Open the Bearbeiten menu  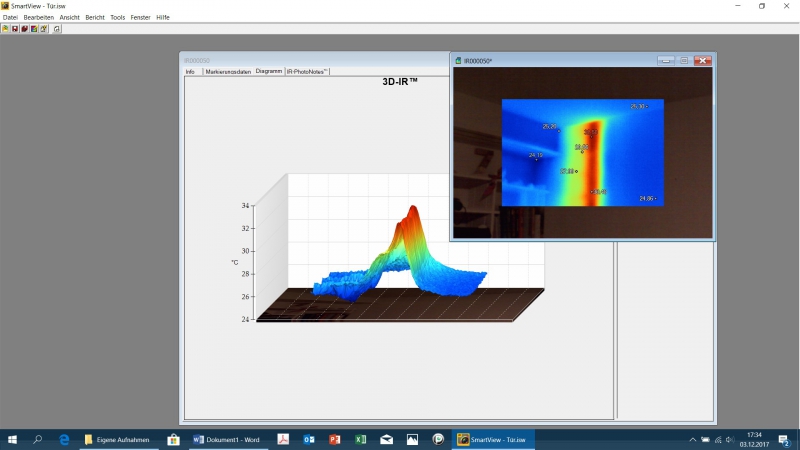[x=39, y=17]
